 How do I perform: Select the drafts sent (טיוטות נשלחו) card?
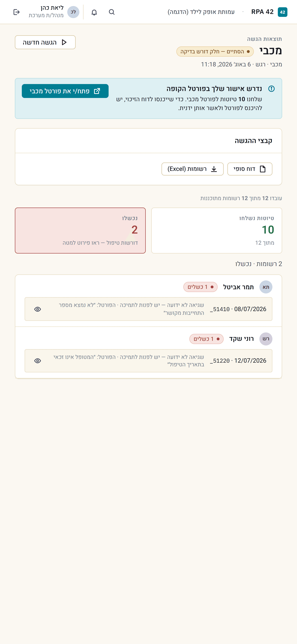click(217, 230)
